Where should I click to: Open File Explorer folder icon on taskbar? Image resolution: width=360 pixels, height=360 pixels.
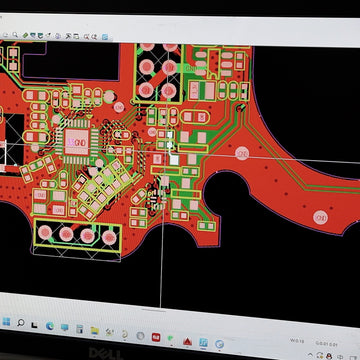(x=95, y=330)
